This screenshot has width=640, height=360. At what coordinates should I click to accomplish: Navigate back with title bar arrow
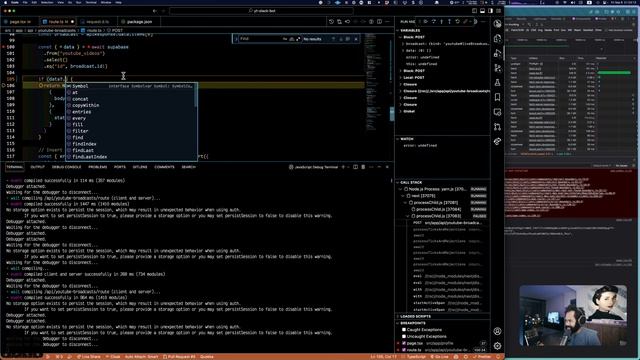click(155, 11)
